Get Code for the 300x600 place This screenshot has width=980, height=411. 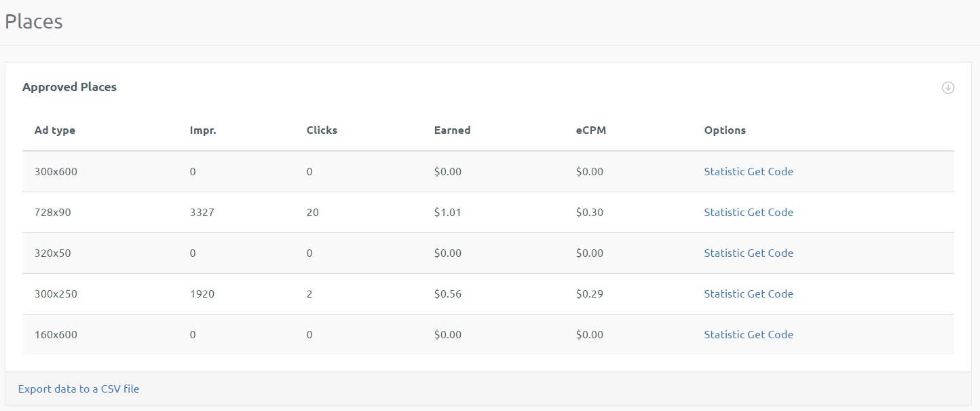point(770,171)
